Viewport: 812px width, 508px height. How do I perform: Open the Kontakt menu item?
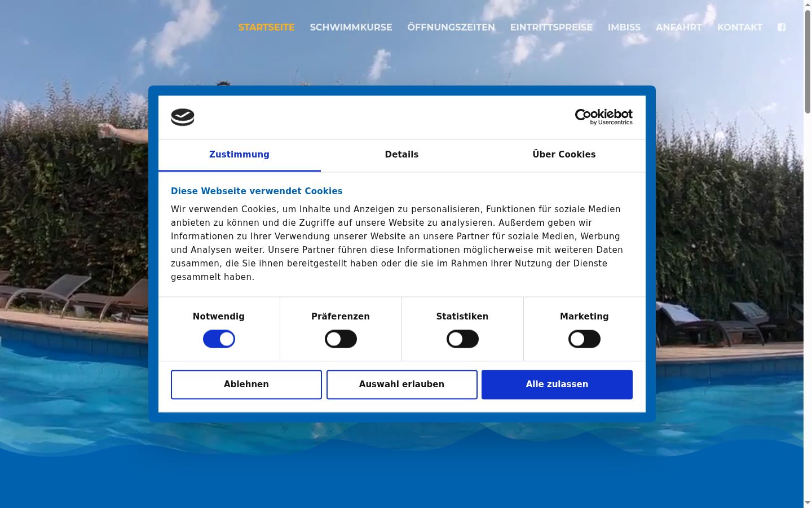click(x=740, y=27)
